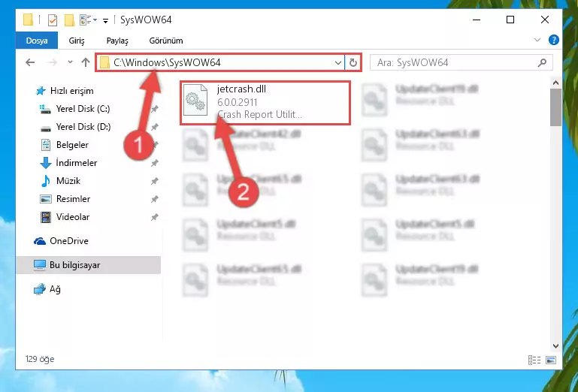Switch to the Giriş ribbon tab
The height and width of the screenshot is (392, 578).
pyautogui.click(x=77, y=41)
